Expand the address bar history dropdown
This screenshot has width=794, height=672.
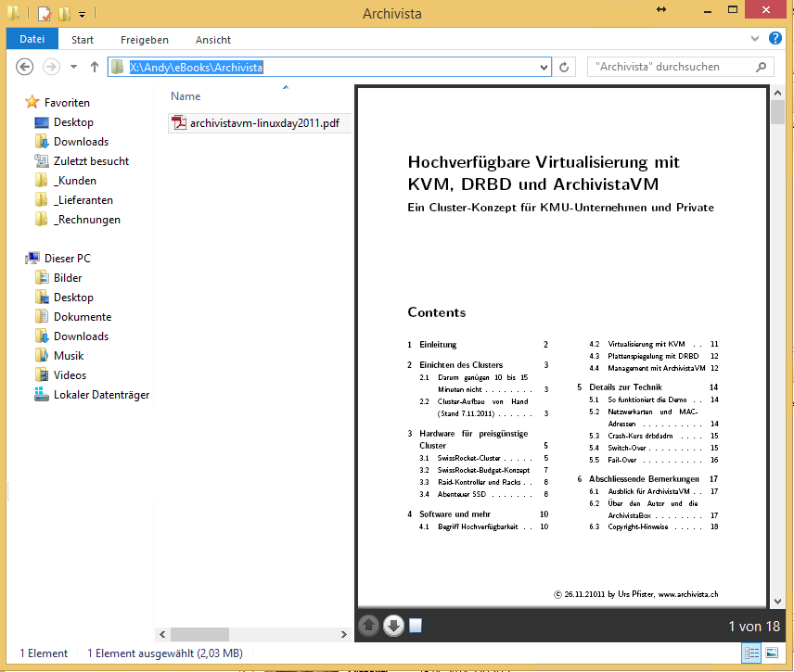(x=544, y=67)
